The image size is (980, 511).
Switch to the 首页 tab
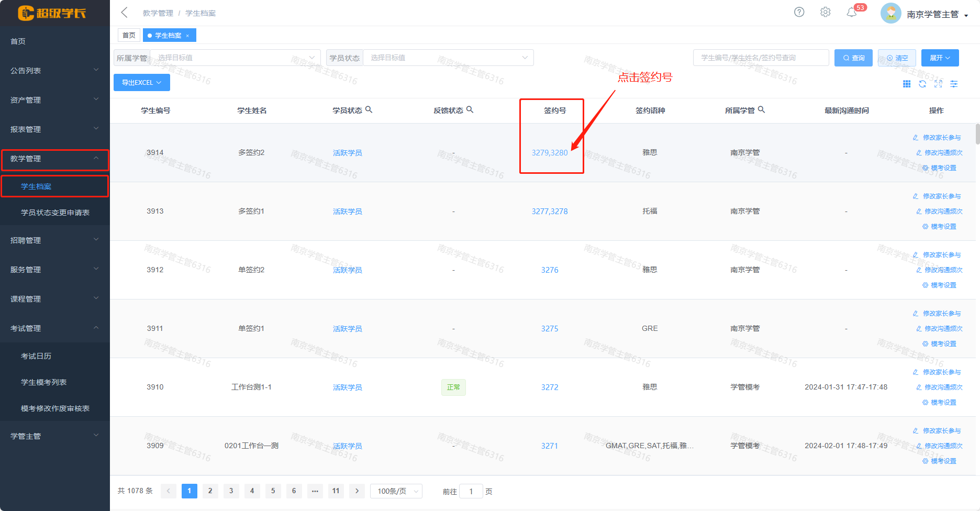129,35
